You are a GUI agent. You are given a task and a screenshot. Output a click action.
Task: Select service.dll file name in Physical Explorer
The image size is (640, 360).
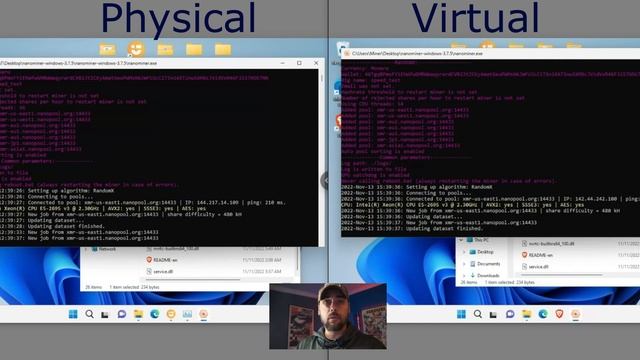pos(163,271)
